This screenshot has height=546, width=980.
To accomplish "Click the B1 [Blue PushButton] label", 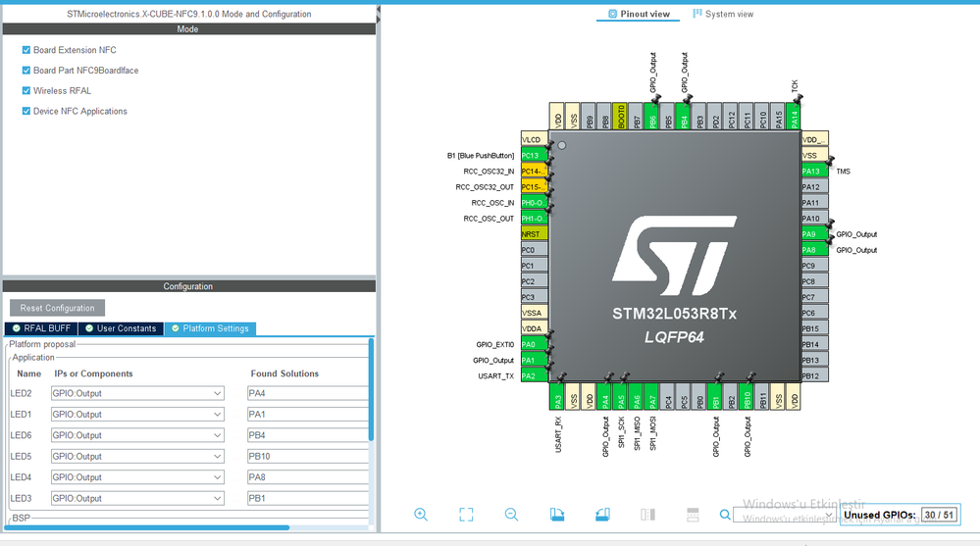I will coord(481,156).
